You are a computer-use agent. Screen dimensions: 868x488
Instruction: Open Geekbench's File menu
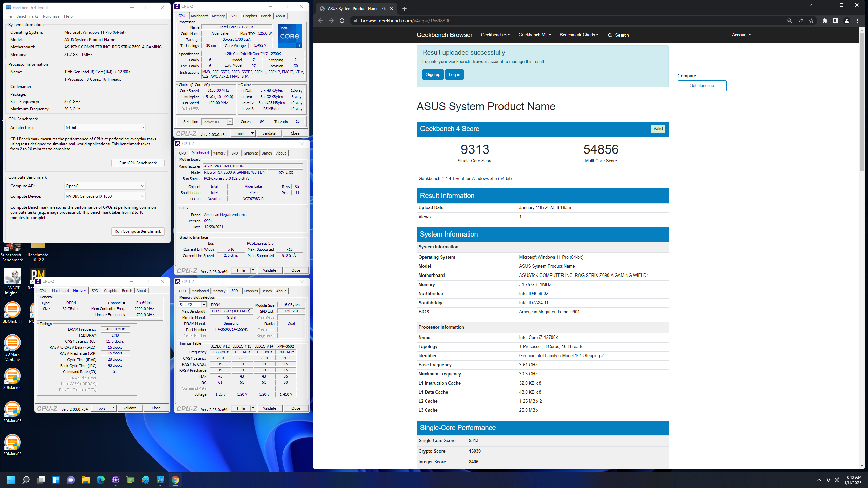(8, 16)
